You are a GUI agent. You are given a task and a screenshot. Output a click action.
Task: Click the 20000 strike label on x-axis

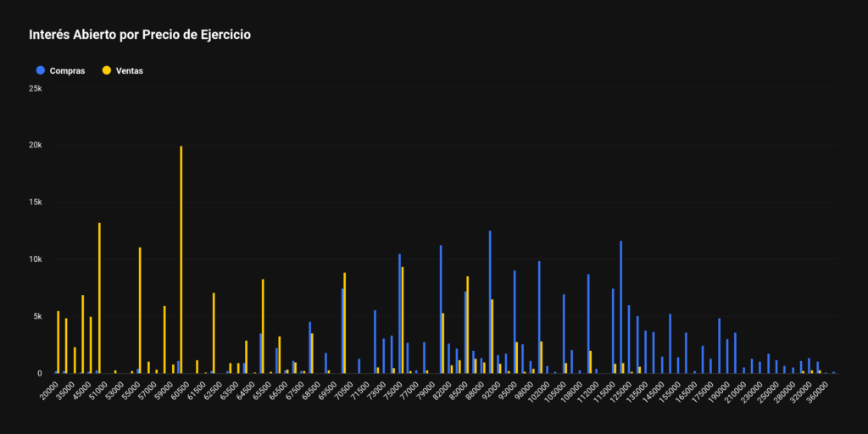[x=49, y=392]
